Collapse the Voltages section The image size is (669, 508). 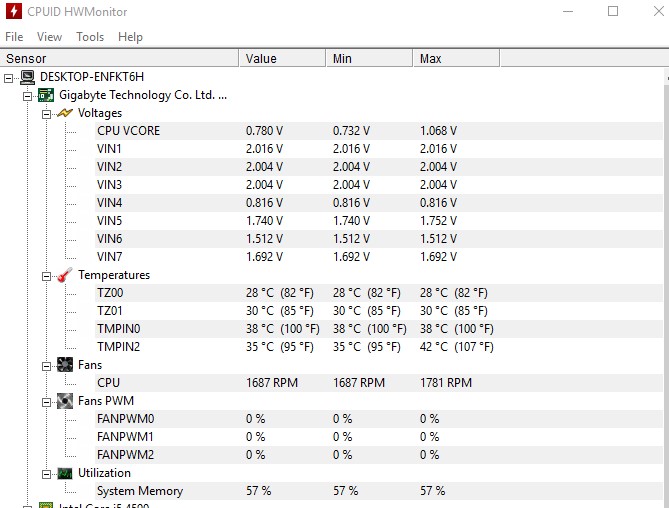click(x=46, y=114)
